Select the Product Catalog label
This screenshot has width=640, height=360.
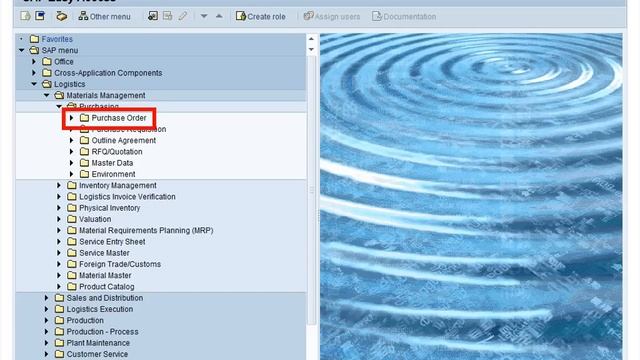tap(107, 287)
